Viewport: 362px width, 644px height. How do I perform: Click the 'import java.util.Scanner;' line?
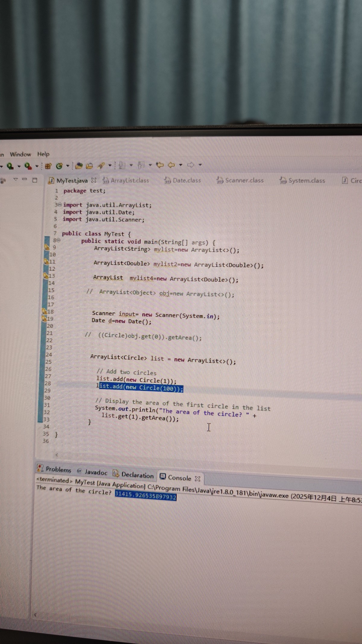pyautogui.click(x=103, y=219)
